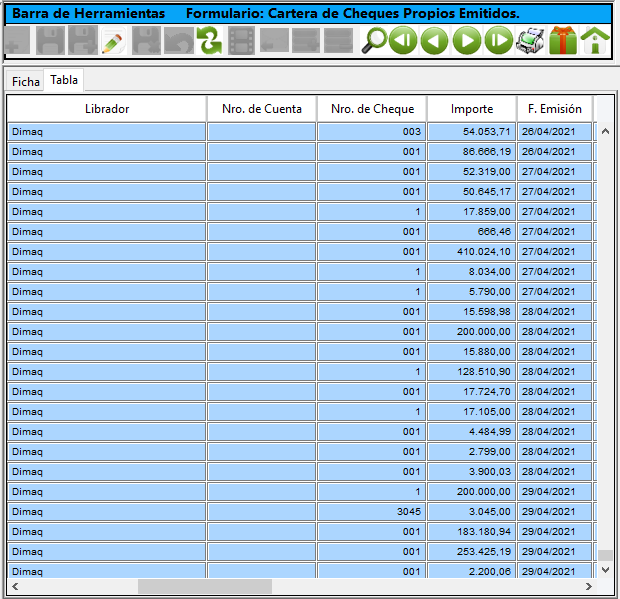620x599 pixels.
Task: Click the greyed-out film strip icon
Action: coord(241,41)
